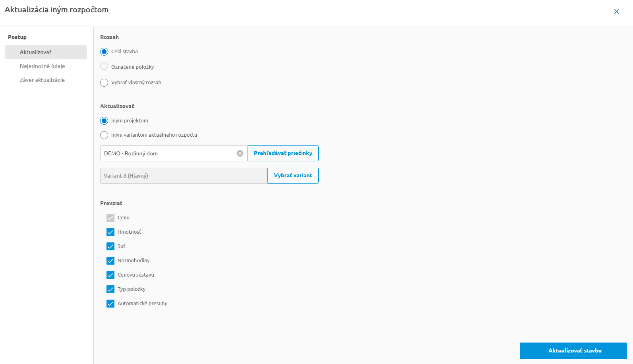Select the Celá stavba radio option
633x364 pixels.
[104, 52]
